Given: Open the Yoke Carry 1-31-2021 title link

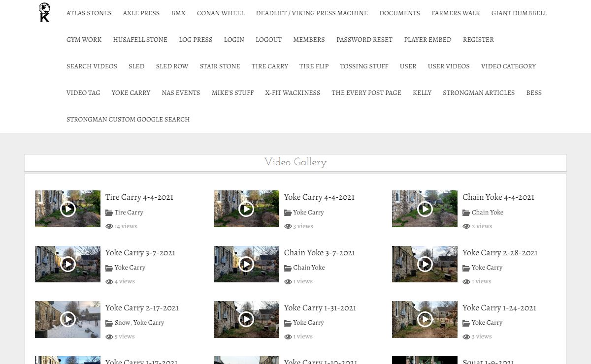Looking at the screenshot, I should click(320, 307).
